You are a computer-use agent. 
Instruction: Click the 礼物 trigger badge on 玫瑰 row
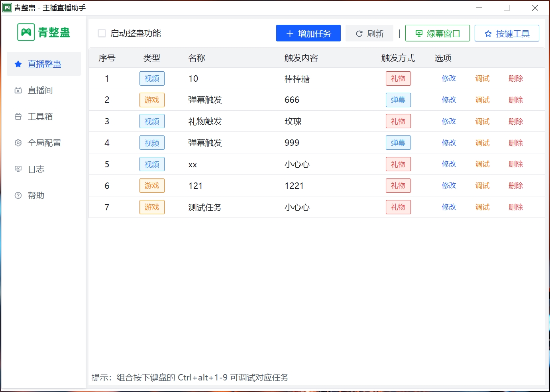pyautogui.click(x=398, y=121)
